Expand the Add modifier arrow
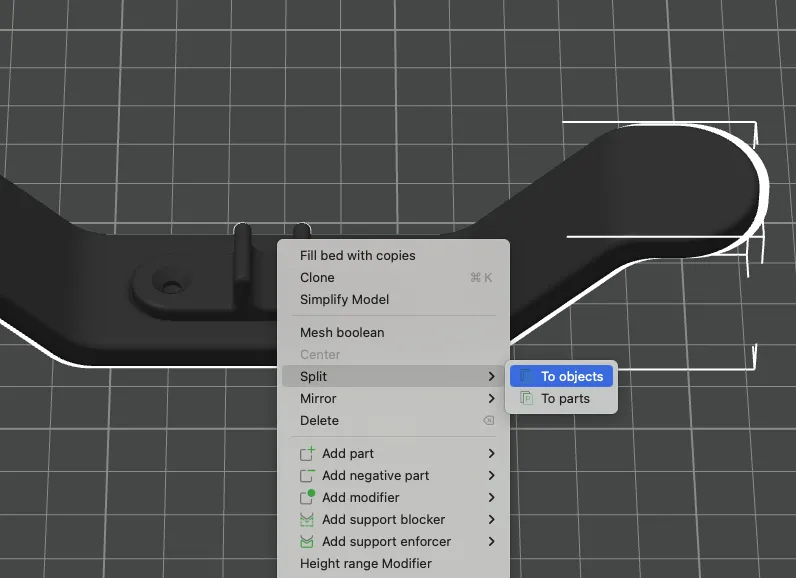796x578 pixels. [491, 497]
